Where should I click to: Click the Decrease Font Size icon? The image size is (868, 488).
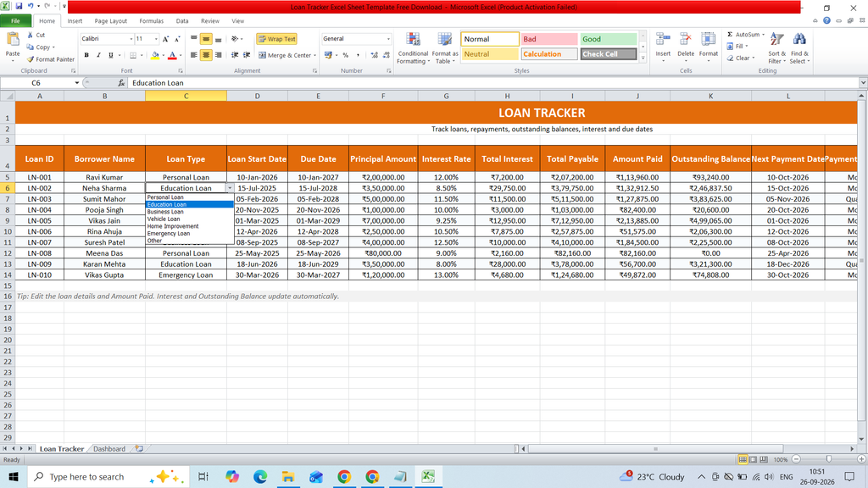point(177,39)
